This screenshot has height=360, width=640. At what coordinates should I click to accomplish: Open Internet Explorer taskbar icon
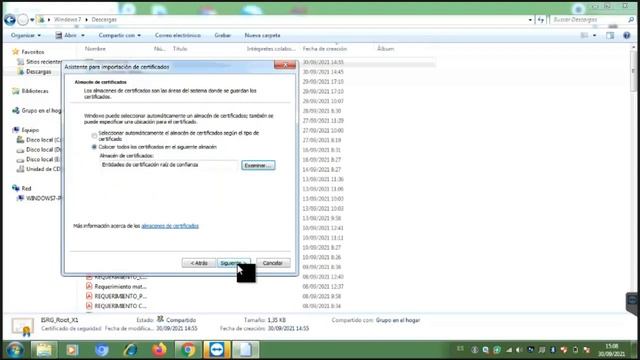pos(131,350)
